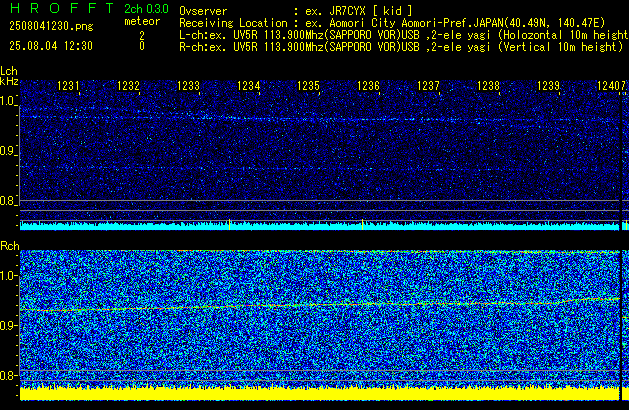Click the Lch channel label
629x410 pixels.
[x=9, y=71]
